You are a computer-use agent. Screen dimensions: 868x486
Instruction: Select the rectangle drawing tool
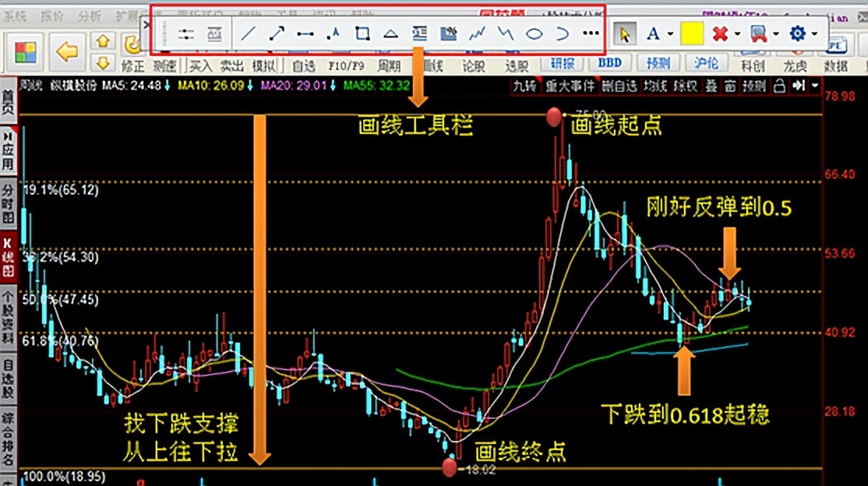tap(364, 32)
